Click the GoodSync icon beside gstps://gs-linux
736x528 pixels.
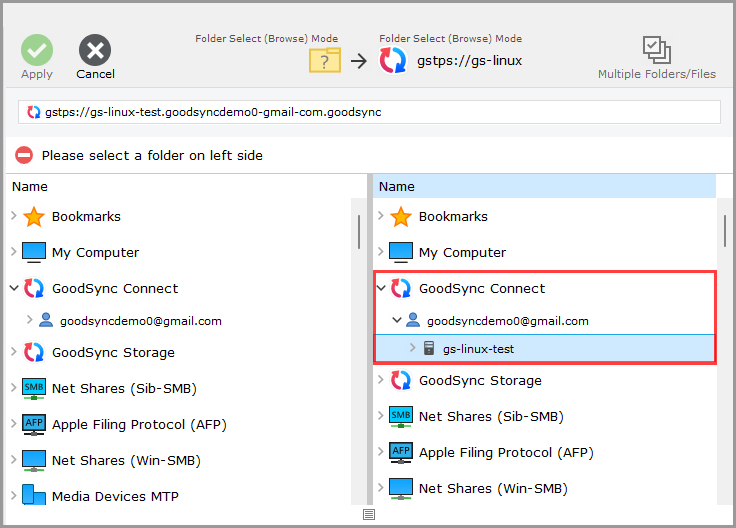393,61
